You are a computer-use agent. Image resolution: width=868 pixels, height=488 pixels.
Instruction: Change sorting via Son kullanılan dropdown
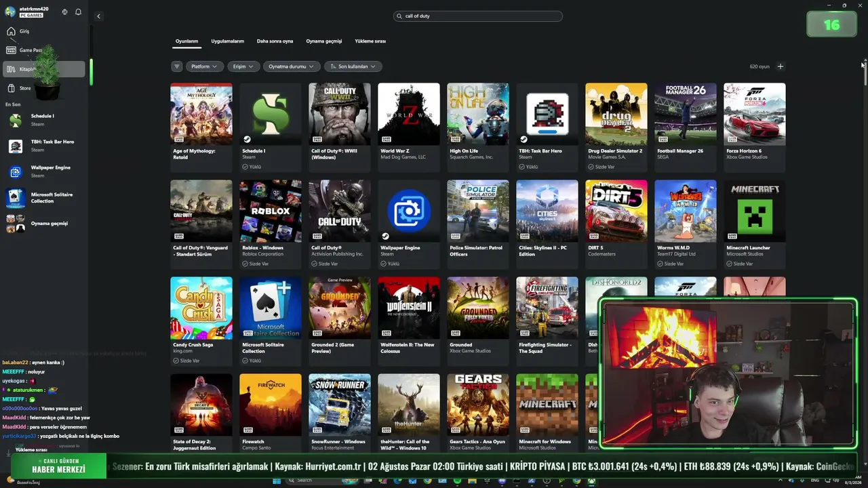click(353, 66)
